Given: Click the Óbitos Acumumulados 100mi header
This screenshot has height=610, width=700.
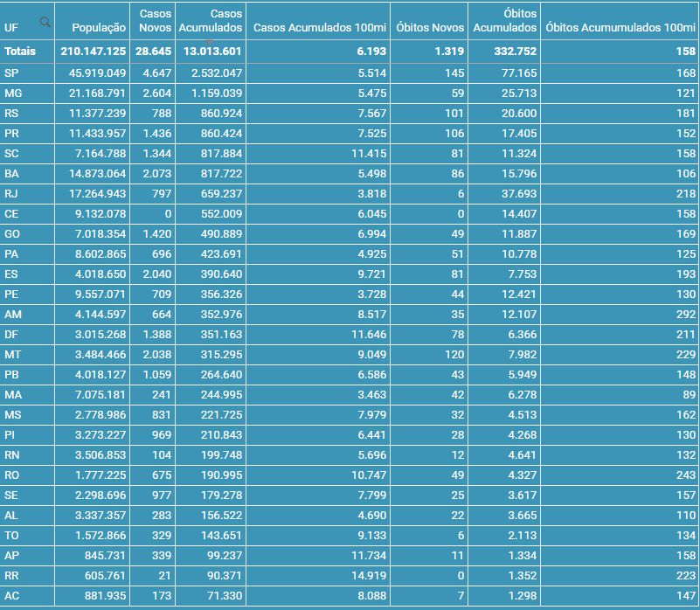Looking at the screenshot, I should (620, 28).
